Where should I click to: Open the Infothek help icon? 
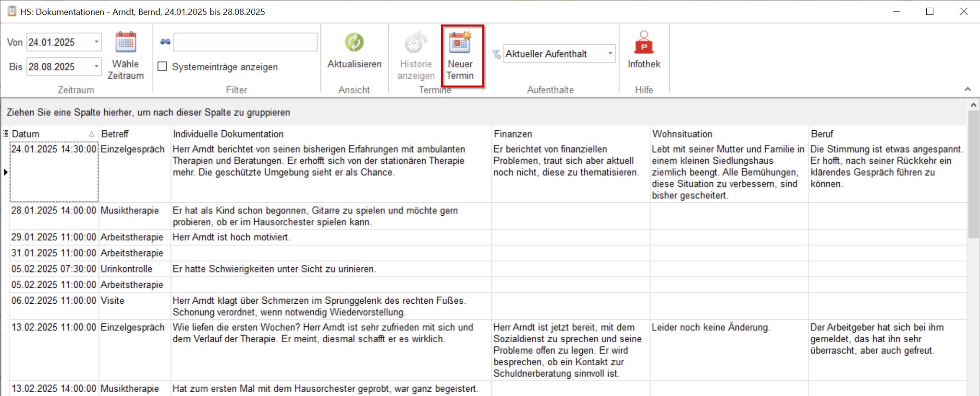click(x=644, y=43)
